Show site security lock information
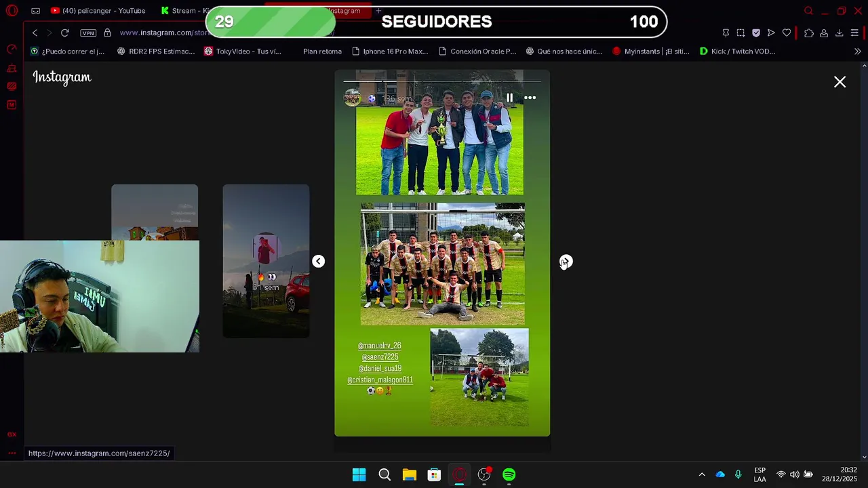The image size is (868, 488). [x=107, y=33]
